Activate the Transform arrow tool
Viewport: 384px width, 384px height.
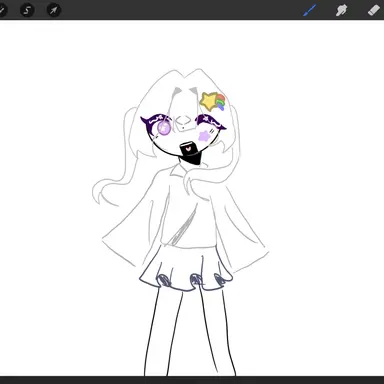click(x=54, y=10)
